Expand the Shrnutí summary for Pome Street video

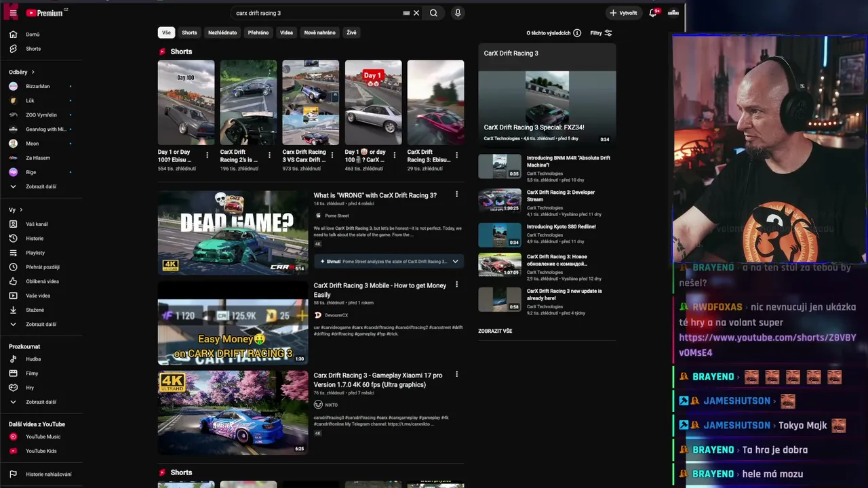point(455,261)
